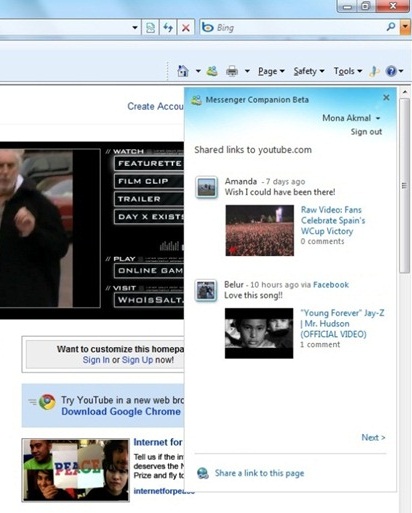Open the Young Forever video thumbnail
Image resolution: width=412 pixels, height=513 pixels.
click(x=259, y=333)
